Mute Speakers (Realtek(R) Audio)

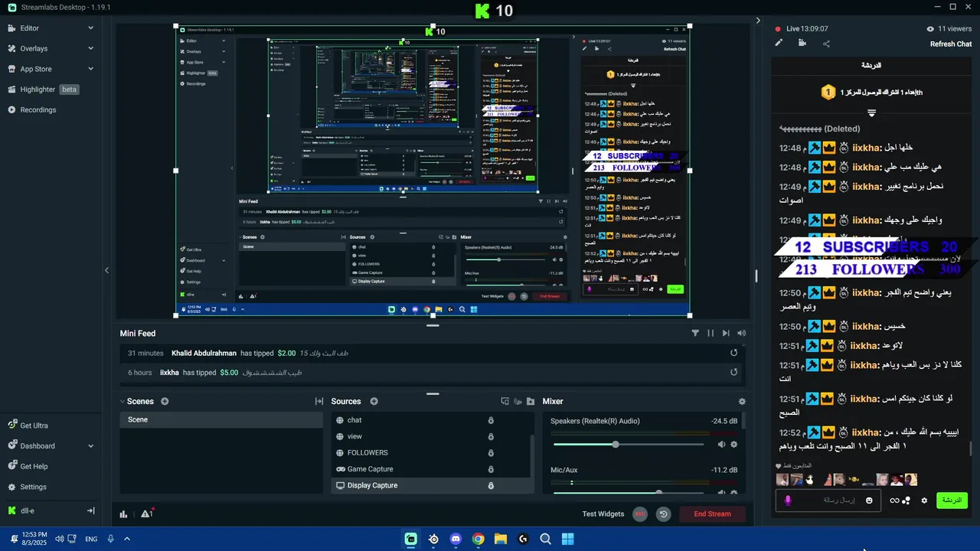point(721,445)
